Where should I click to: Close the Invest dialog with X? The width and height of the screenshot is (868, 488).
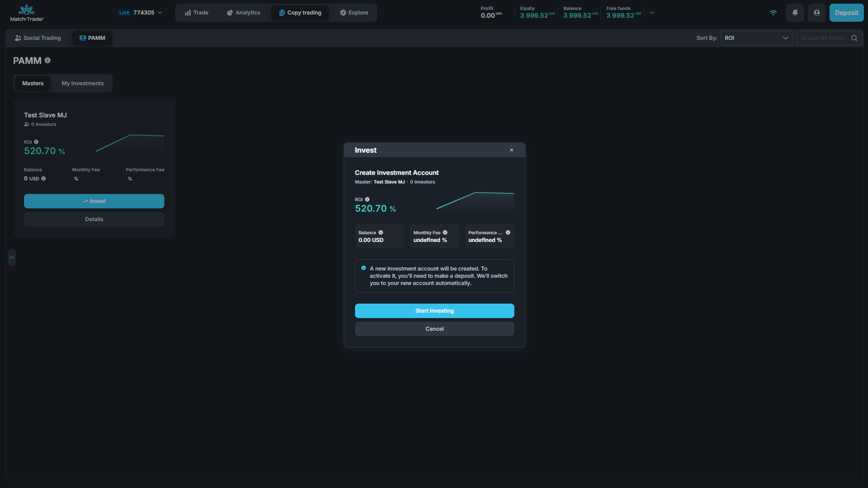click(x=512, y=150)
